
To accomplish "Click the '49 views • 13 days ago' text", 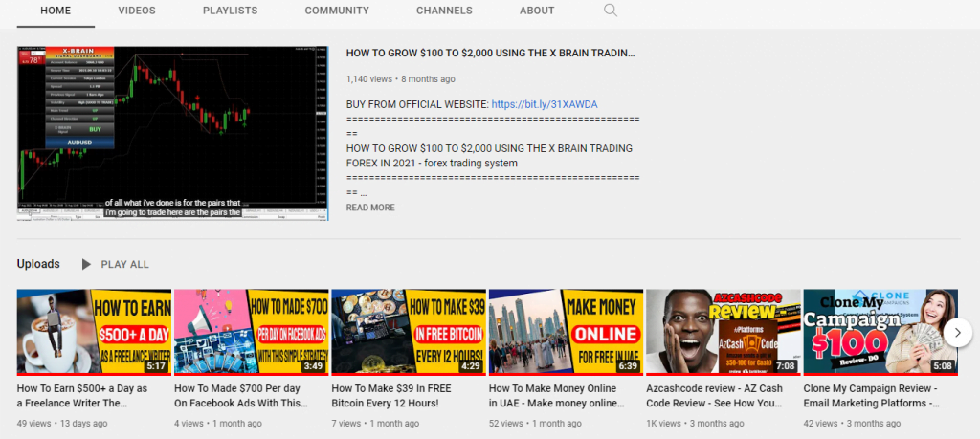I will pyautogui.click(x=62, y=424).
